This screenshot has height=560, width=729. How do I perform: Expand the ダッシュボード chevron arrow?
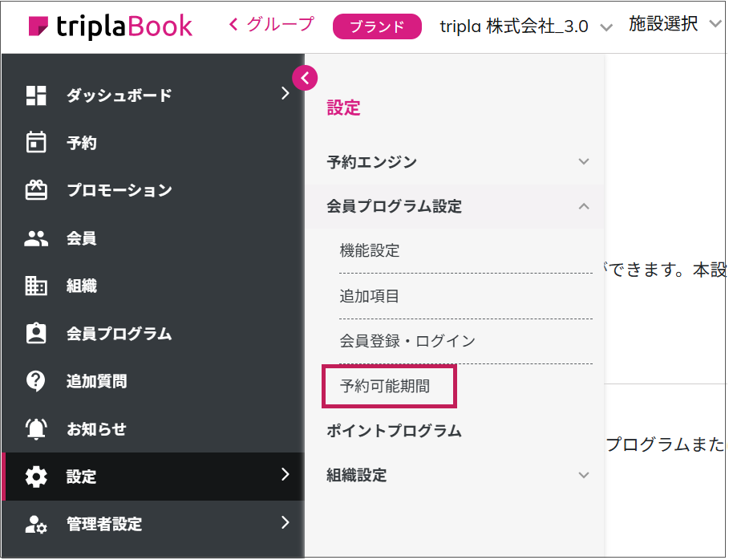point(286,94)
